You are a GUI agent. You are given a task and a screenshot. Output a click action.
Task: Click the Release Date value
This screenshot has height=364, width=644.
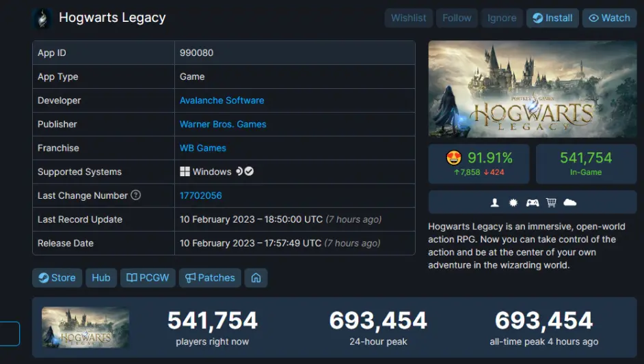280,243
